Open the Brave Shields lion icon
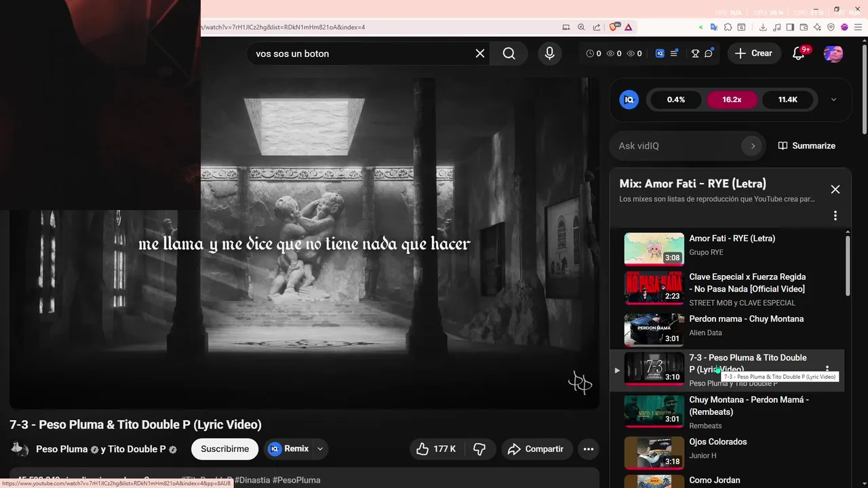 614,27
